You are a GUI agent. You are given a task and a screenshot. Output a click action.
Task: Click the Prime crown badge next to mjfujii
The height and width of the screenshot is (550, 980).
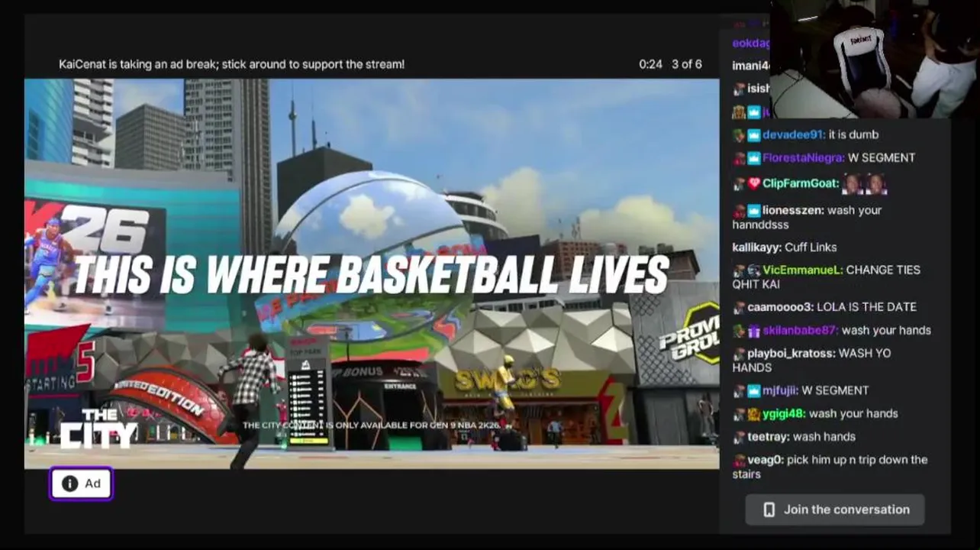pyautogui.click(x=754, y=391)
